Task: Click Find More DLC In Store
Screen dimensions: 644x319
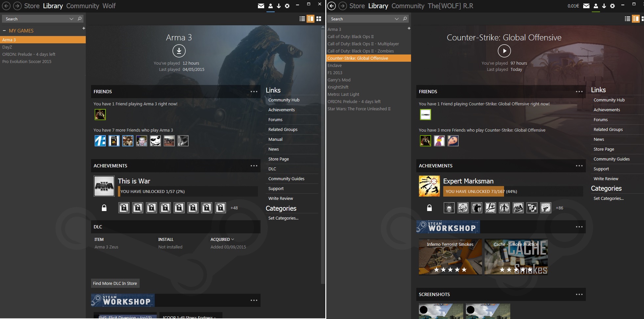Action: pyautogui.click(x=115, y=283)
